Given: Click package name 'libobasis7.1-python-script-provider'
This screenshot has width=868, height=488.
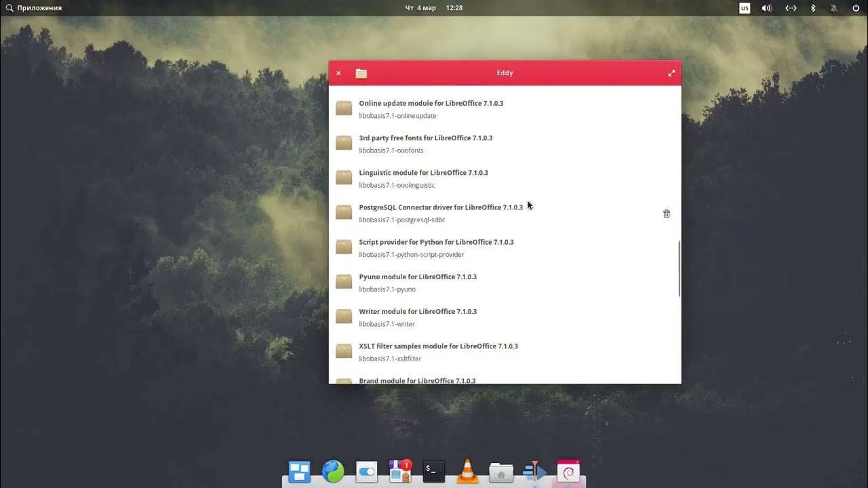Looking at the screenshot, I should [412, 255].
